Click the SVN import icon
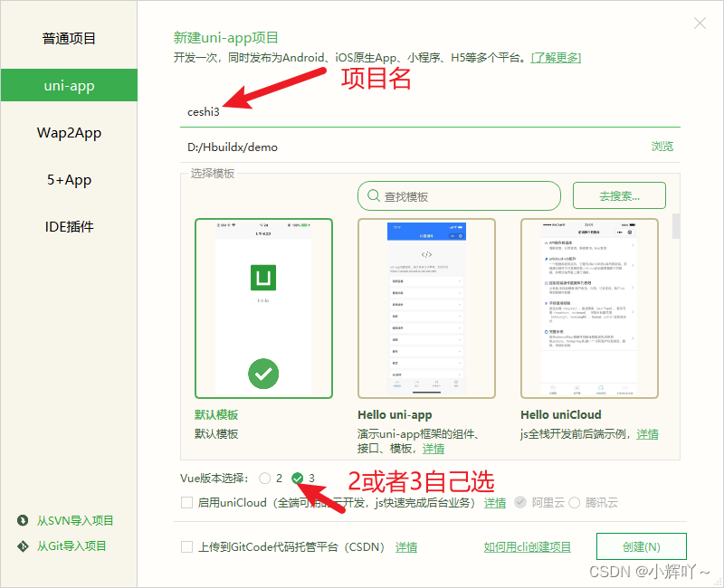The height and width of the screenshot is (588, 724). coord(23,521)
